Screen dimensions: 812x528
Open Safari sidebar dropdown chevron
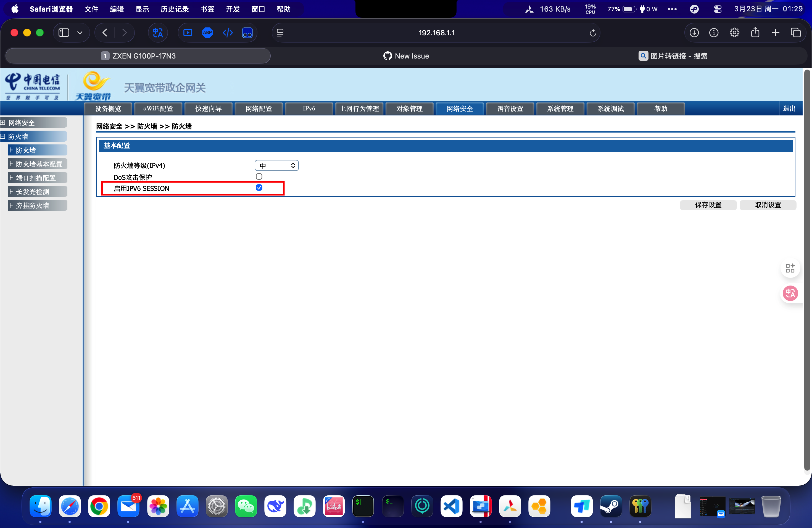80,33
